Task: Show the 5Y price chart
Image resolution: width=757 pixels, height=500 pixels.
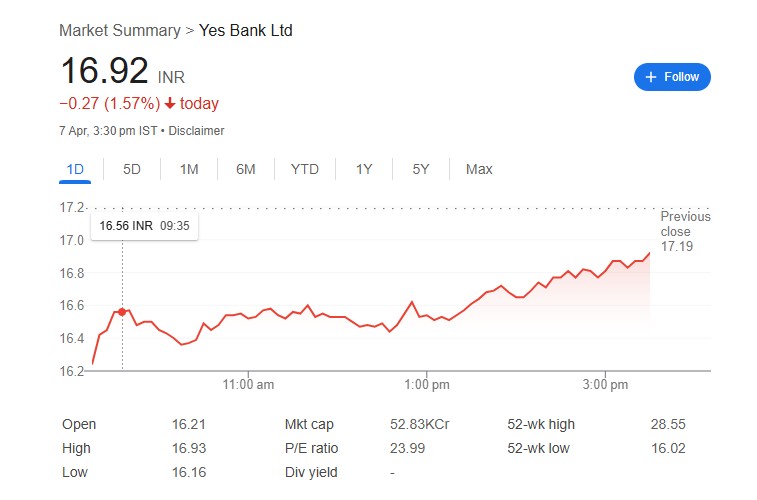Action: pyautogui.click(x=421, y=169)
